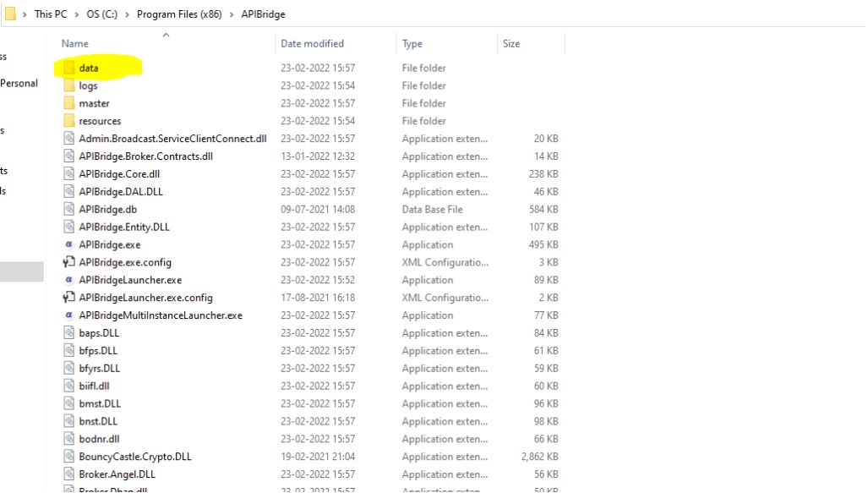Click APIBridgeLauncher.exe.config file icon
This screenshot has height=493, width=868.
(x=68, y=298)
